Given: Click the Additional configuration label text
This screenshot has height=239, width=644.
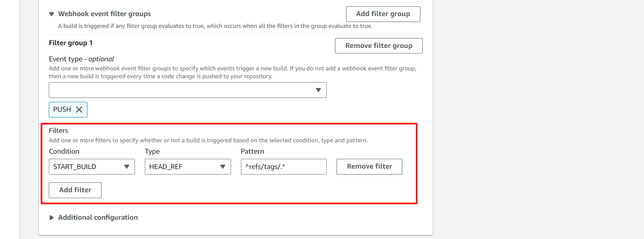Looking at the screenshot, I should click(x=98, y=218).
